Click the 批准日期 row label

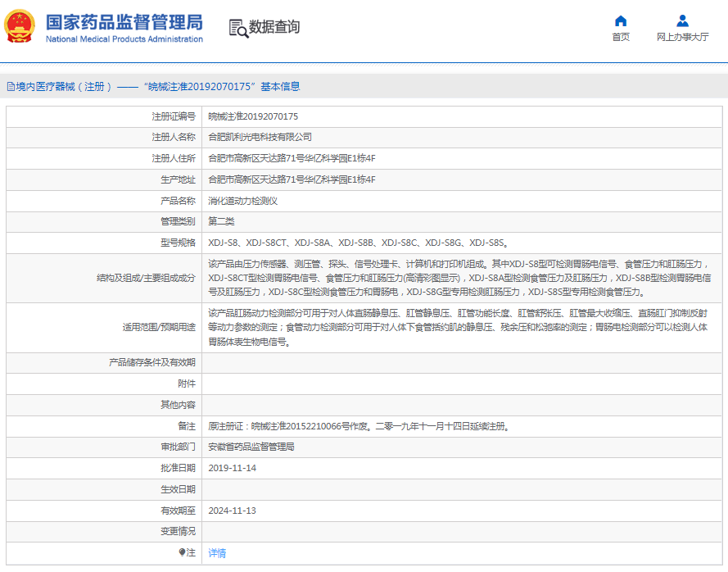pos(178,468)
